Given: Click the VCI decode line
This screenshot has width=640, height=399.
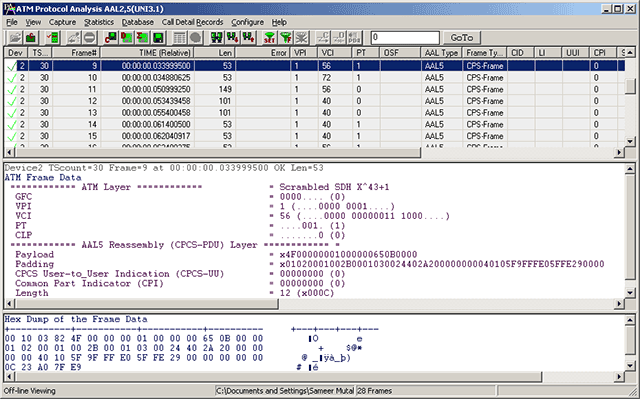Looking at the screenshot, I should (232, 216).
